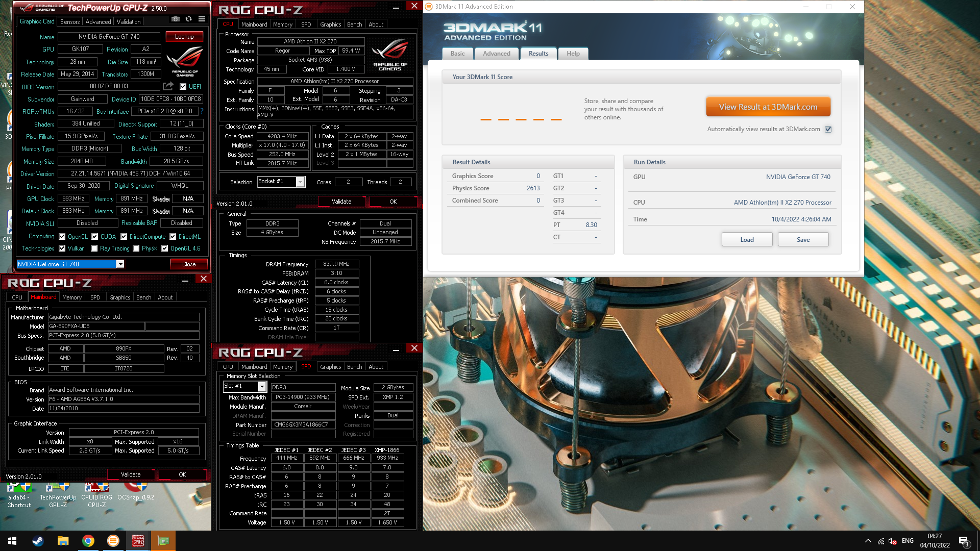This screenshot has height=551, width=980.
Task: Uncheck automatically view results at 3DMark.com
Action: point(828,130)
